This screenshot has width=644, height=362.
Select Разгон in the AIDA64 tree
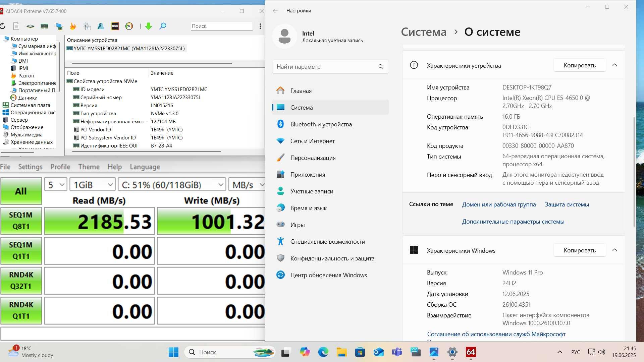coord(26,76)
